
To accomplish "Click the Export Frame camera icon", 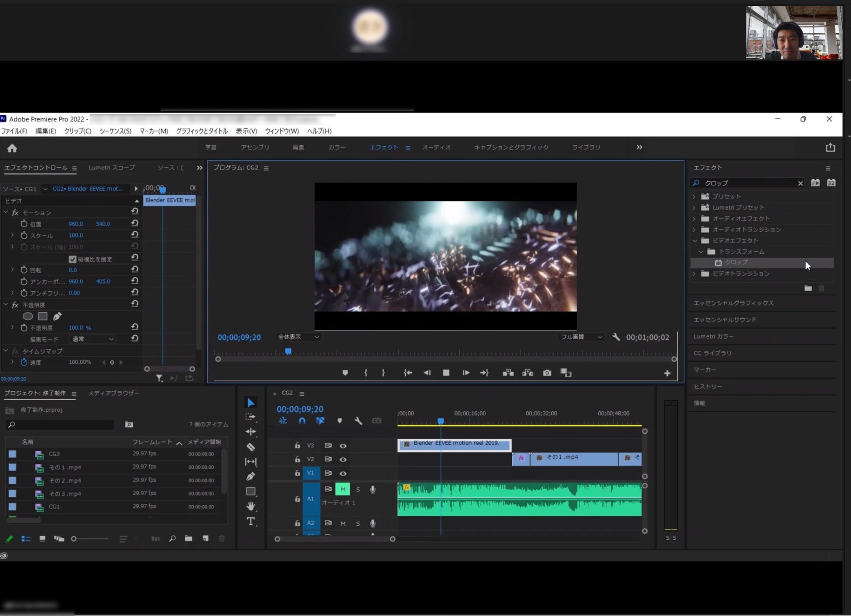I will [547, 373].
